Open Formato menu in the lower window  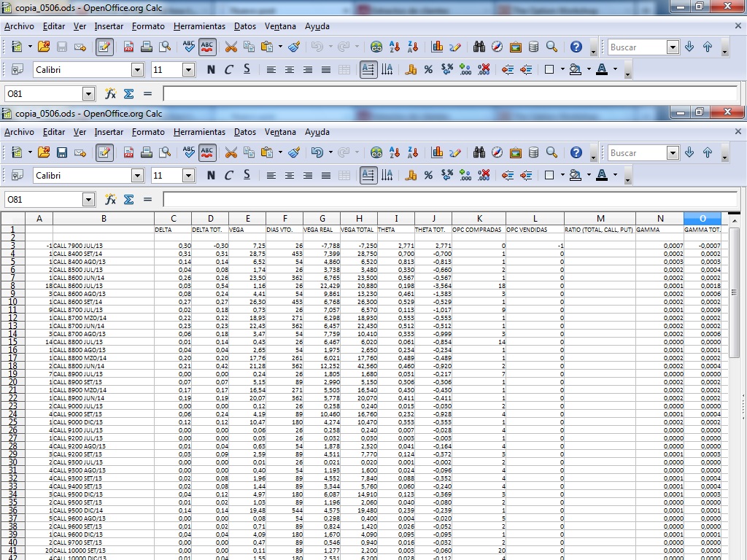coord(148,132)
